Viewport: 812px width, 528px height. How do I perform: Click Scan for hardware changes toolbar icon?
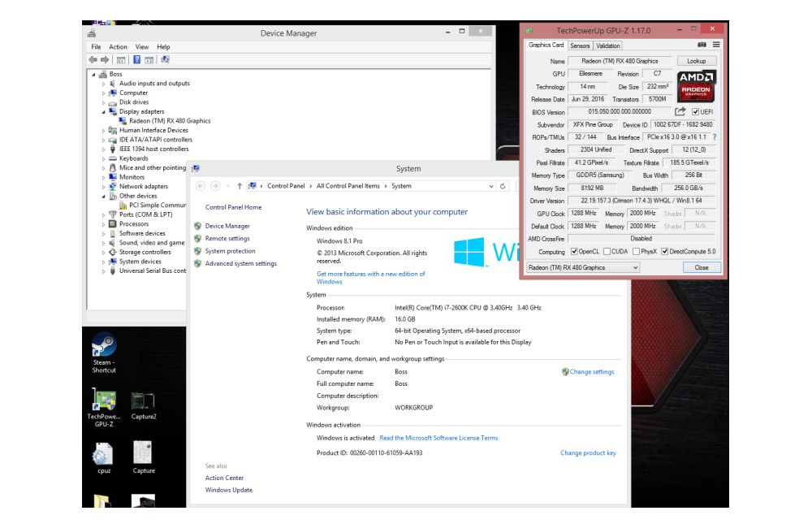click(166, 59)
